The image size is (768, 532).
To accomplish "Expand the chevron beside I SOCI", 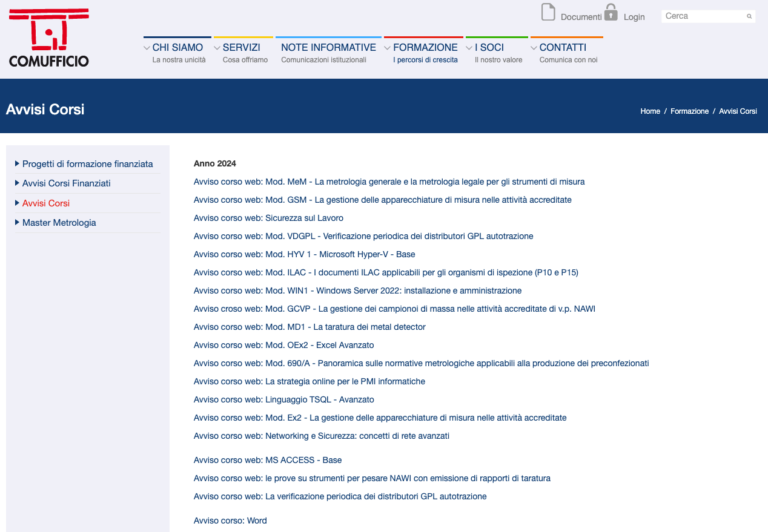I will (469, 48).
